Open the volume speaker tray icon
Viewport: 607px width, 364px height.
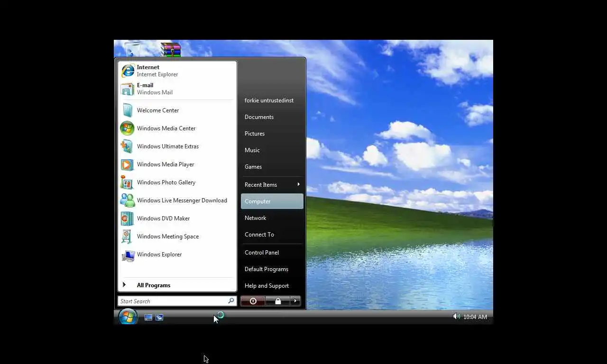(456, 317)
